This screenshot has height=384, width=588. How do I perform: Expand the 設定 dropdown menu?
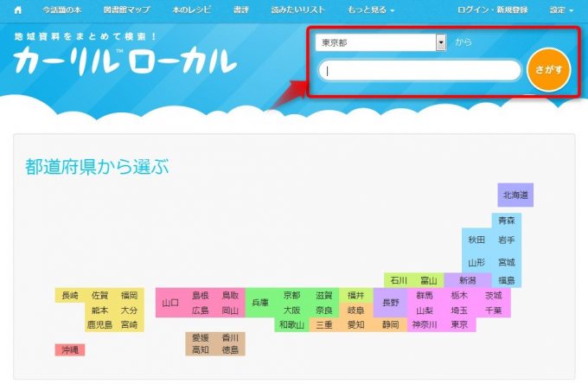pyautogui.click(x=561, y=10)
